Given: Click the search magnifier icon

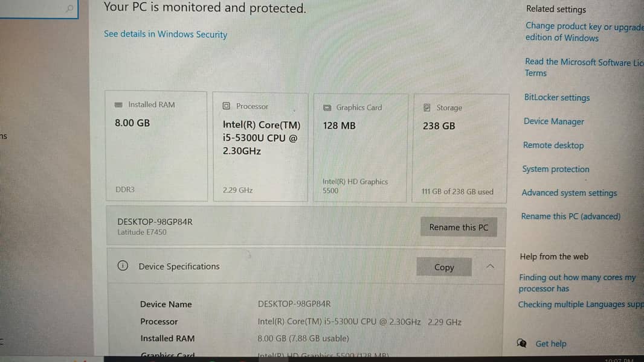Looking at the screenshot, I should click(x=70, y=8).
